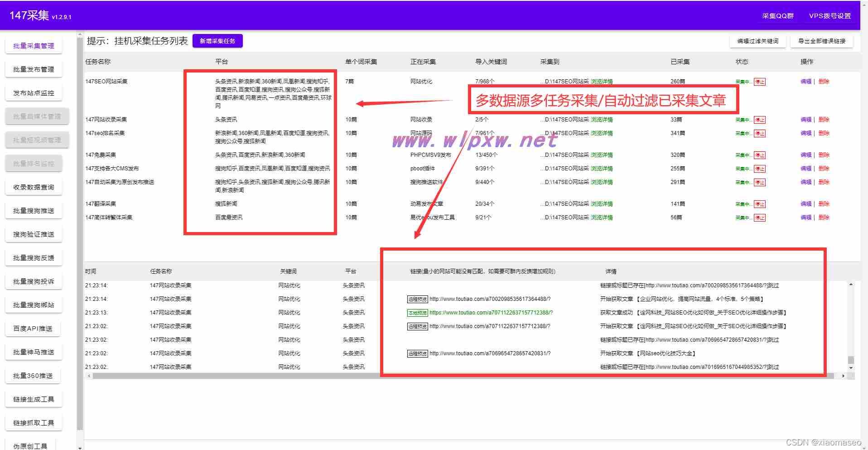Screen dimensions: 868x450
Task: Delete the 147自动采集为原创发布推送 task
Action: tap(824, 182)
